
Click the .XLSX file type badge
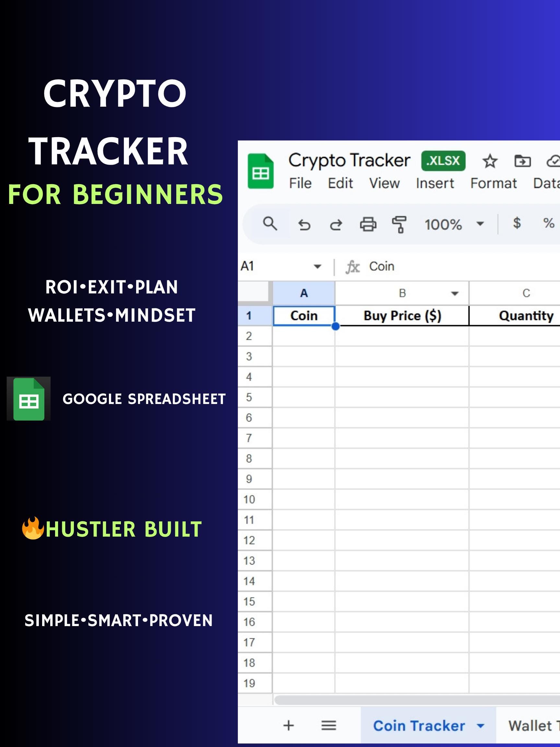[x=443, y=161]
